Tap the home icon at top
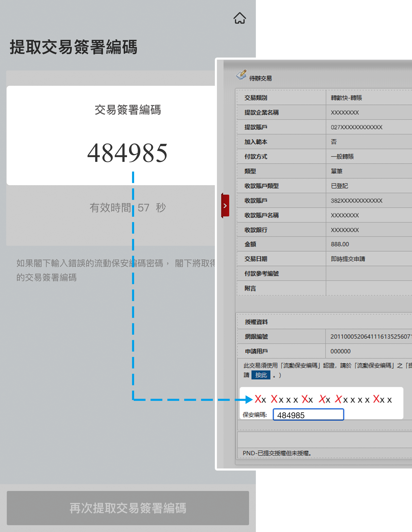The image size is (412, 532). point(240,18)
